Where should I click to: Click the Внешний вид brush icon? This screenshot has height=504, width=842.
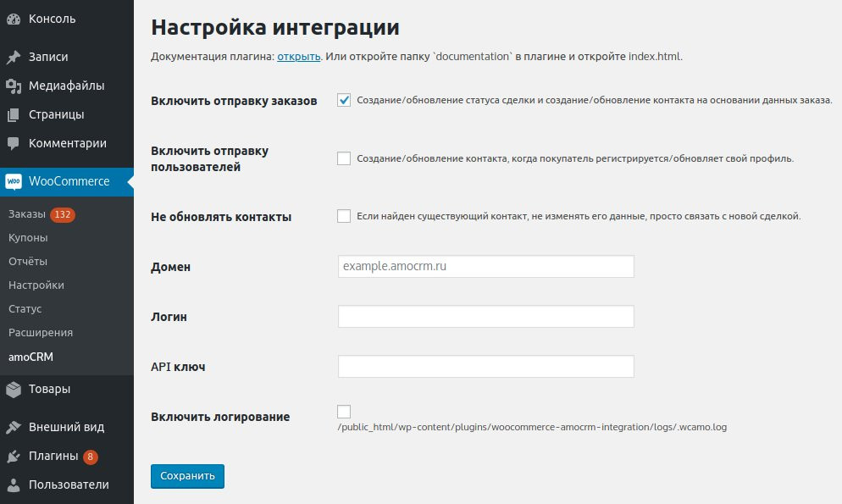pyautogui.click(x=14, y=428)
